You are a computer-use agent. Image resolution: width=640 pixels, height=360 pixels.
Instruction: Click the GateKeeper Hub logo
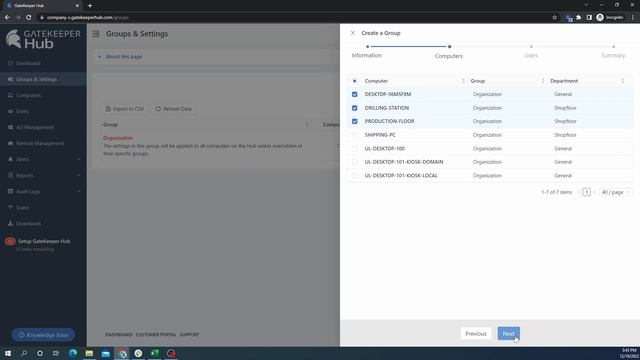tap(43, 39)
